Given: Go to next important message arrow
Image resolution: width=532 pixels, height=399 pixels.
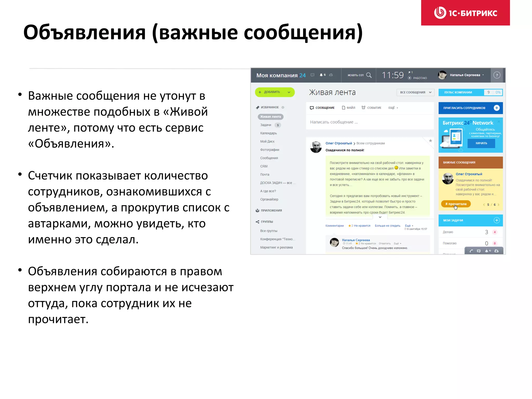Looking at the screenshot, I should 498,205.
